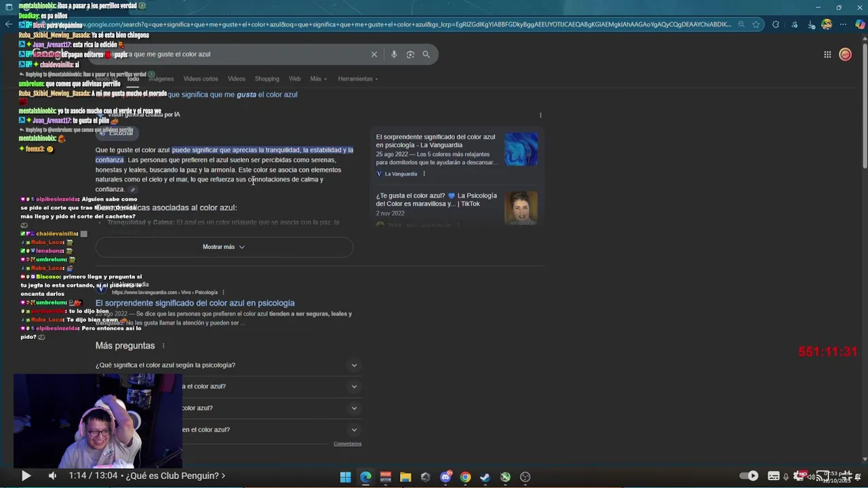Open the Herramientas dropdown
868x488 pixels.
pos(358,79)
